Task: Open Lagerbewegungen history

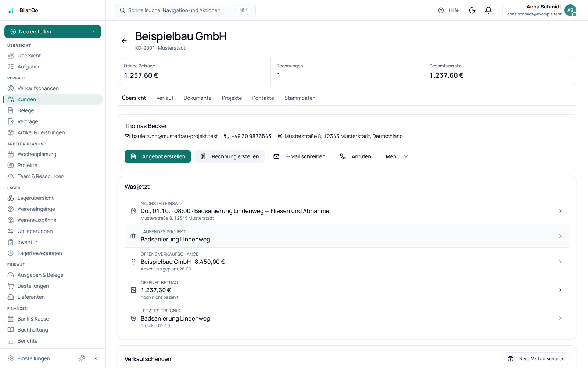Action: [53, 253]
